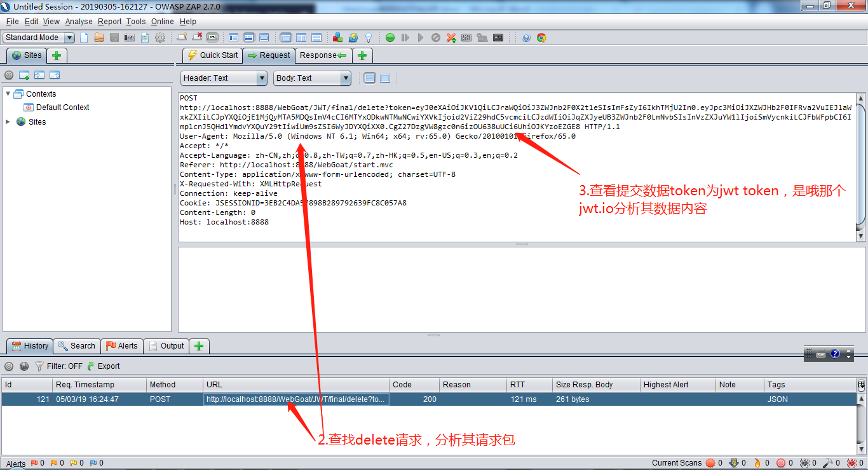Add a tab next to Output
This screenshot has height=470, width=868.
199,346
